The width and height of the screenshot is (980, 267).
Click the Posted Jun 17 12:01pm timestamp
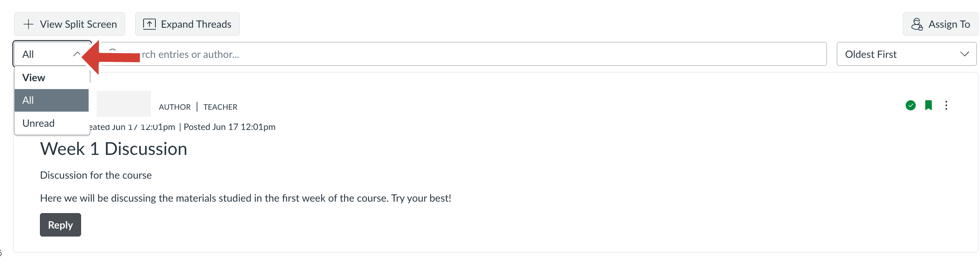pyautogui.click(x=229, y=127)
